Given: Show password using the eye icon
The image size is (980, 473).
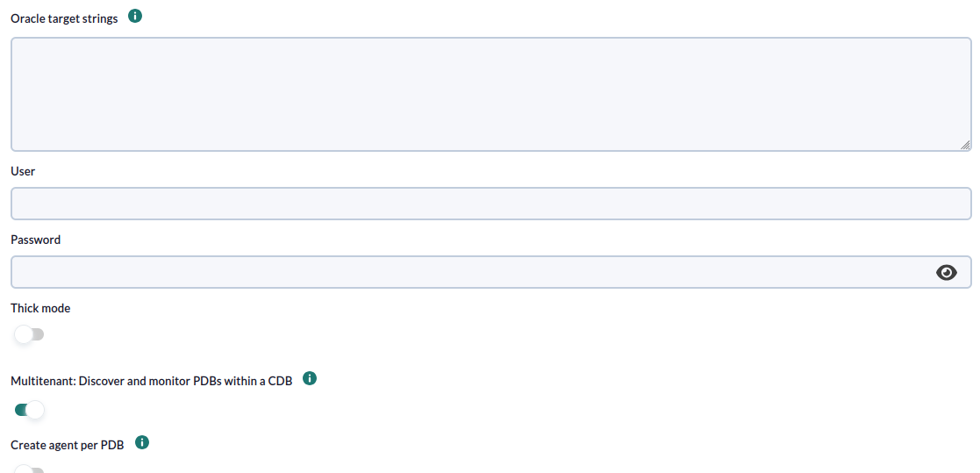Looking at the screenshot, I should coord(947,272).
